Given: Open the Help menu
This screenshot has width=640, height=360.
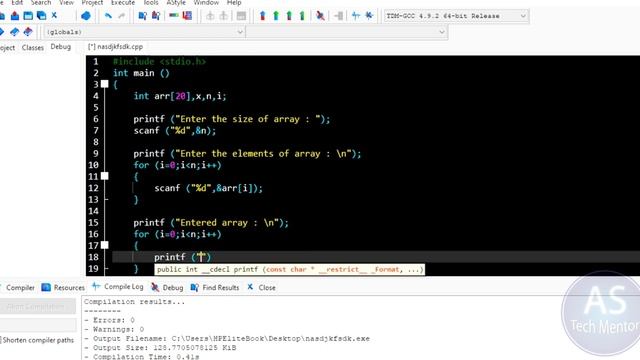Looking at the screenshot, I should click(234, 3).
